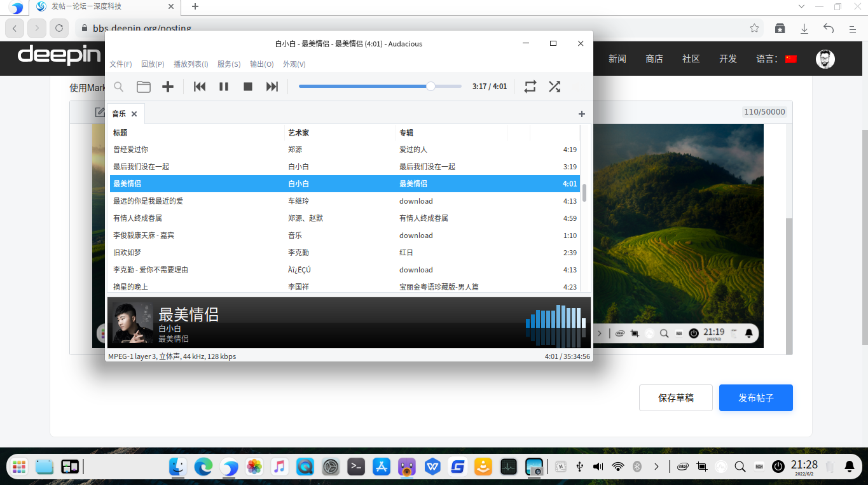The height and width of the screenshot is (485, 868).
Task: Open the playlist search icon
Action: point(118,87)
